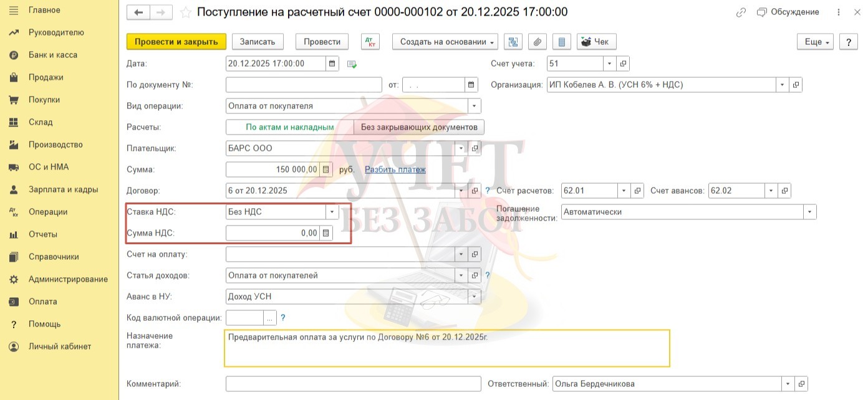Click into the Комментарий input field
Viewport: 868px width, 400px height.
353,384
